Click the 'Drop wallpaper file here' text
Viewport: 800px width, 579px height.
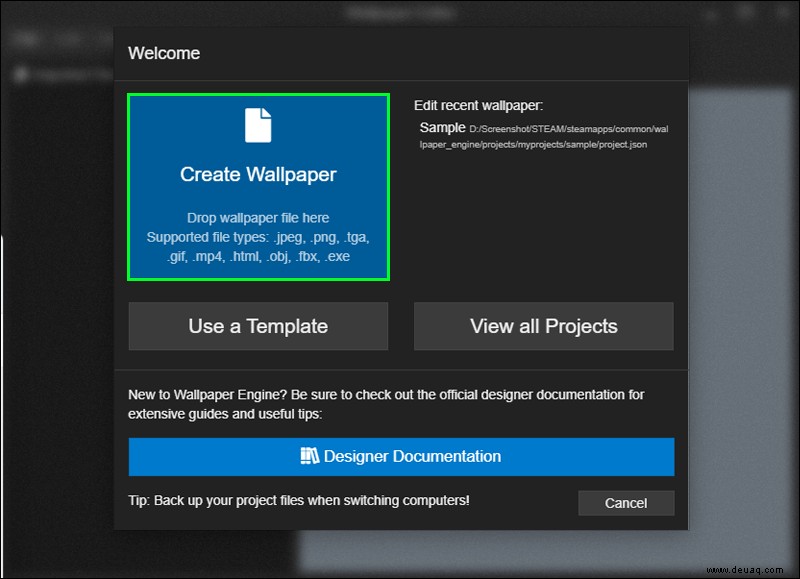[x=258, y=218]
